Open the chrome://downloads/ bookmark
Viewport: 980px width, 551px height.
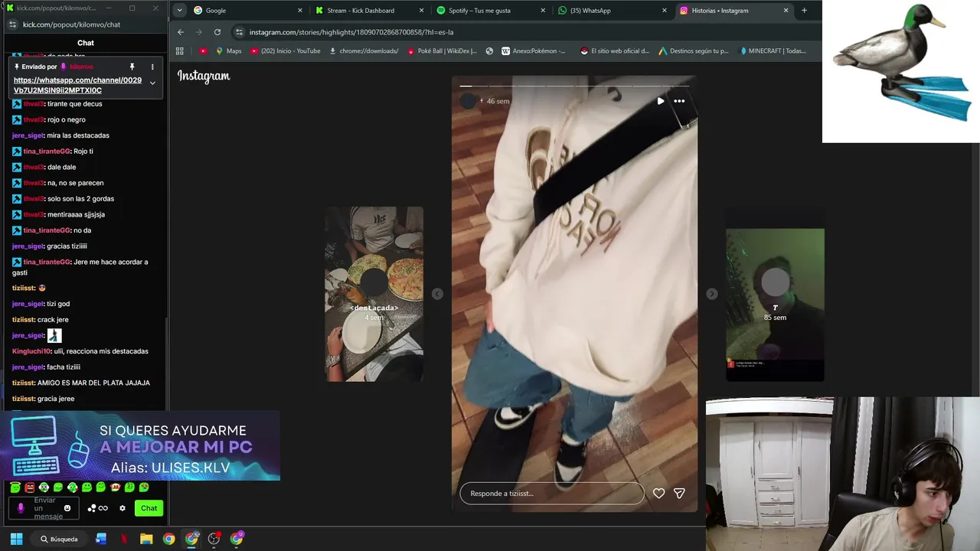pos(364,51)
